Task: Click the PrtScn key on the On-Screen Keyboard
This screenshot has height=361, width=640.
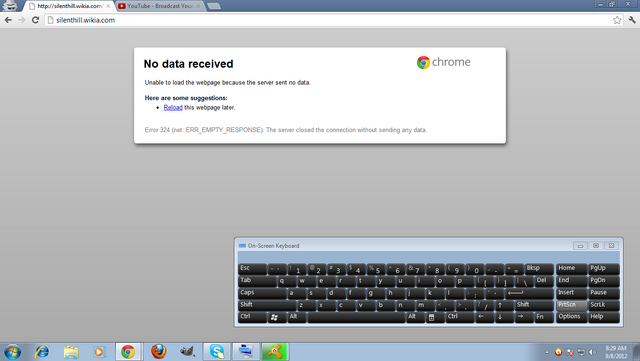Action: 572,305
